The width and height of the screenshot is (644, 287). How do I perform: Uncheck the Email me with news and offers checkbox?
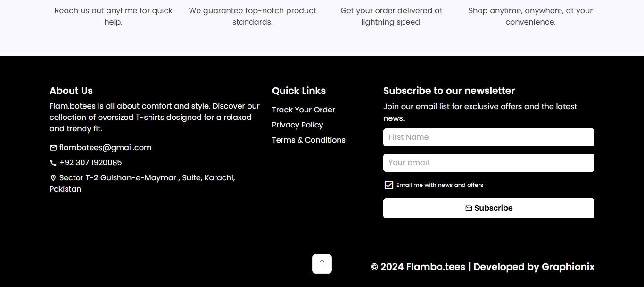(x=389, y=185)
